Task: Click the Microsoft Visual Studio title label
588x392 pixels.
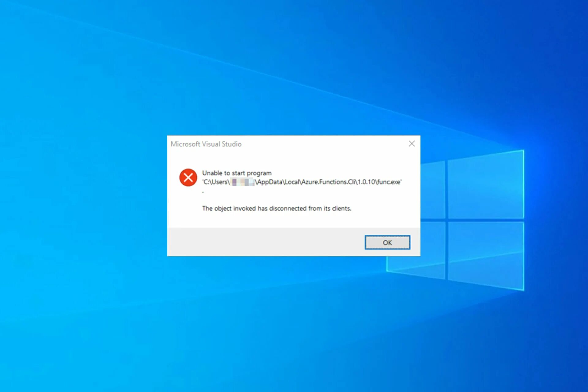Action: pyautogui.click(x=206, y=143)
